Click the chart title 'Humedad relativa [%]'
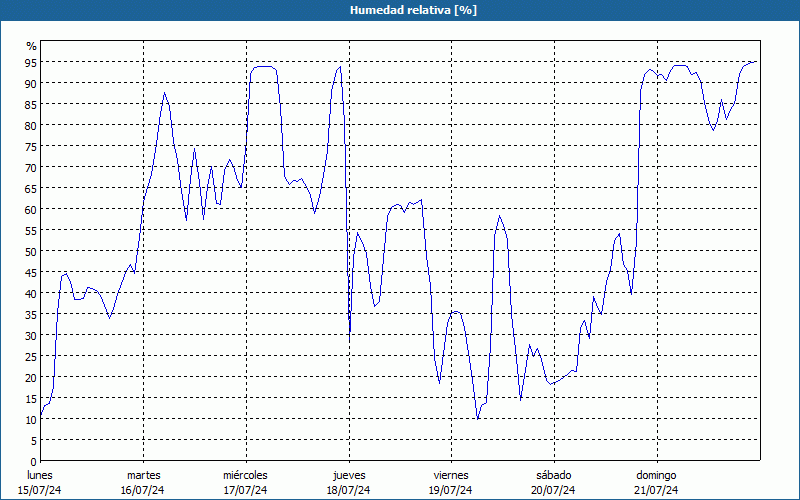800x500 pixels. [413, 10]
